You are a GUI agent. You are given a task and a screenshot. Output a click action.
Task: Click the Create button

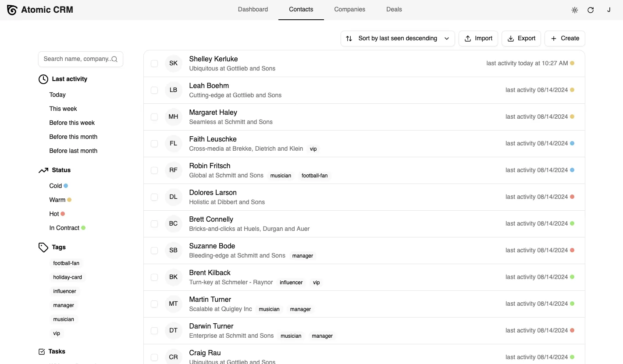(x=565, y=38)
